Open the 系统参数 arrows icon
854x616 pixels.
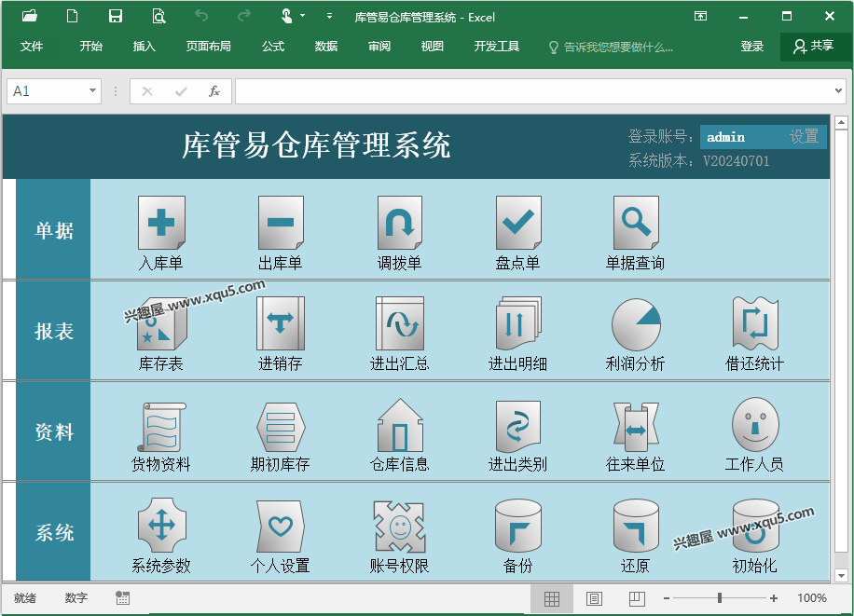[x=161, y=526]
